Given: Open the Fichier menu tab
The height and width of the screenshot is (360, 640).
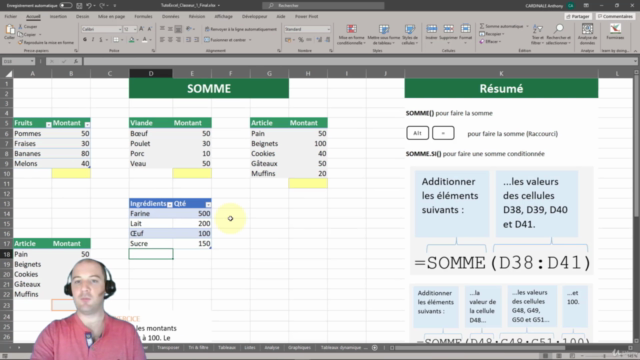Looking at the screenshot, I should coord(11,16).
